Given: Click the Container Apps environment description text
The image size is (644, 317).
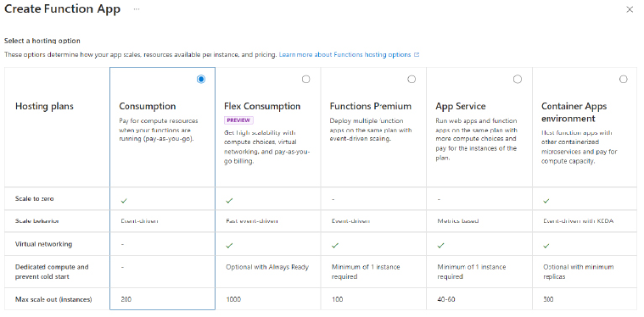Looking at the screenshot, I should (580, 147).
